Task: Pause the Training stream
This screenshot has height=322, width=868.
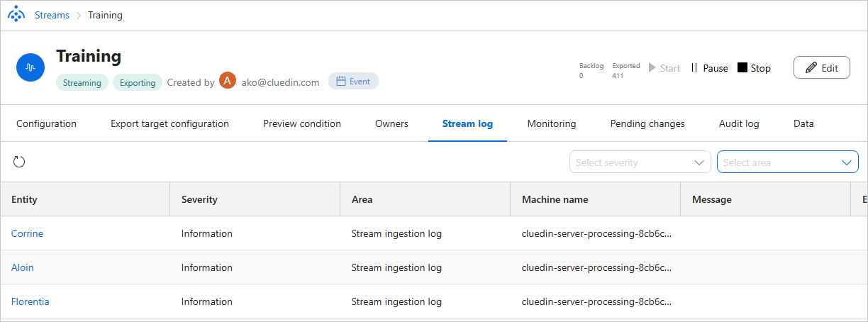Action: [709, 68]
